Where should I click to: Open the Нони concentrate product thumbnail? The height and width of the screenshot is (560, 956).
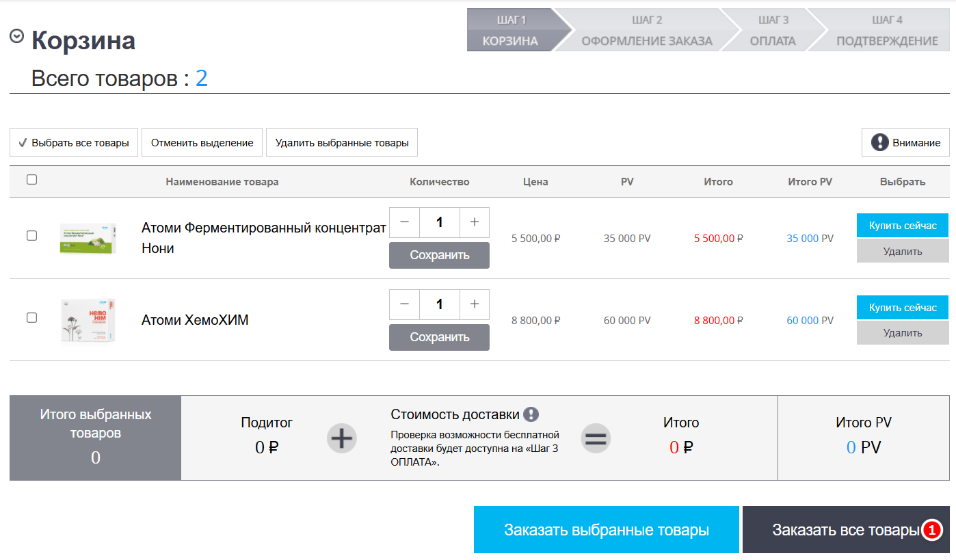pos(88,238)
